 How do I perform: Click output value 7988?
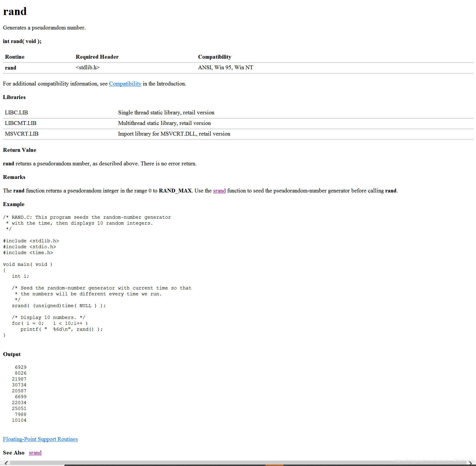click(x=21, y=414)
